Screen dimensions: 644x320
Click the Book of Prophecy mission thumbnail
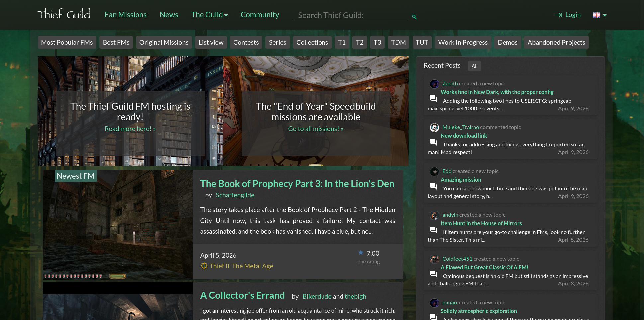click(117, 224)
